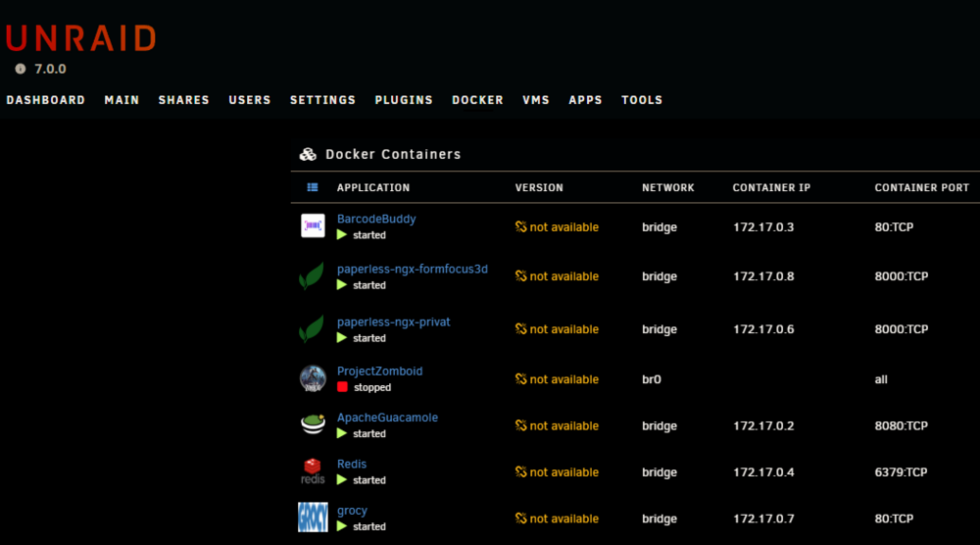Image resolution: width=980 pixels, height=545 pixels.
Task: Click the Docker Containers cubes icon
Action: click(x=308, y=154)
